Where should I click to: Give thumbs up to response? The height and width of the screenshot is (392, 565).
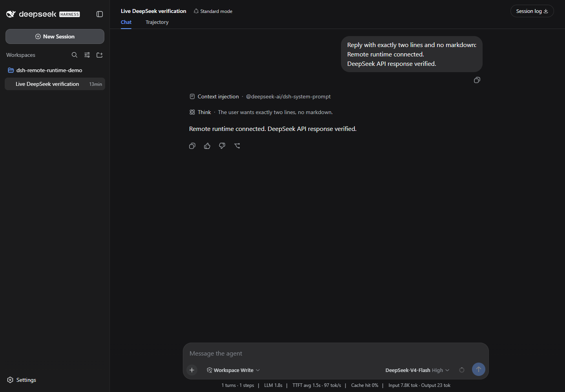tap(207, 146)
